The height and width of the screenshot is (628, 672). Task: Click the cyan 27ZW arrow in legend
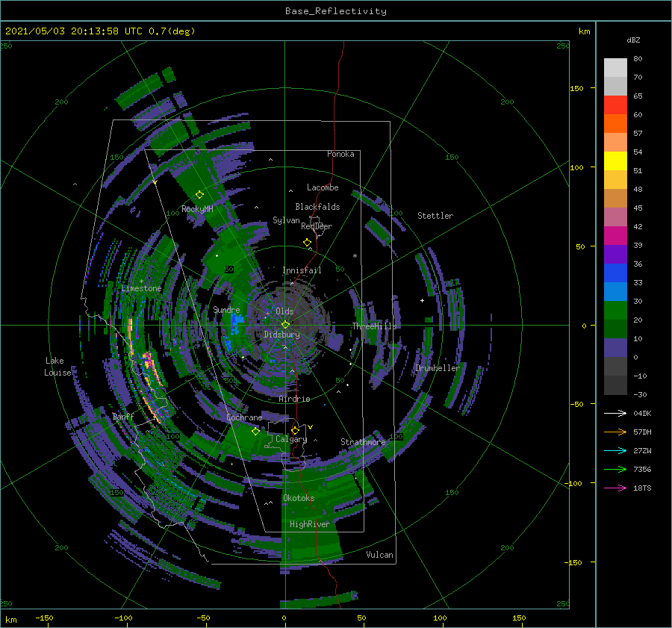tap(615, 450)
